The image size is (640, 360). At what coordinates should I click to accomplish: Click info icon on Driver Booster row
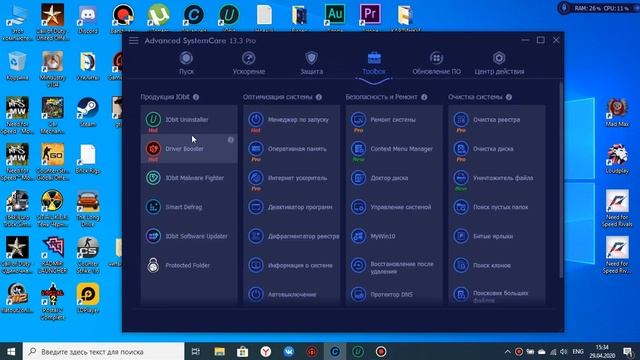[x=231, y=140]
